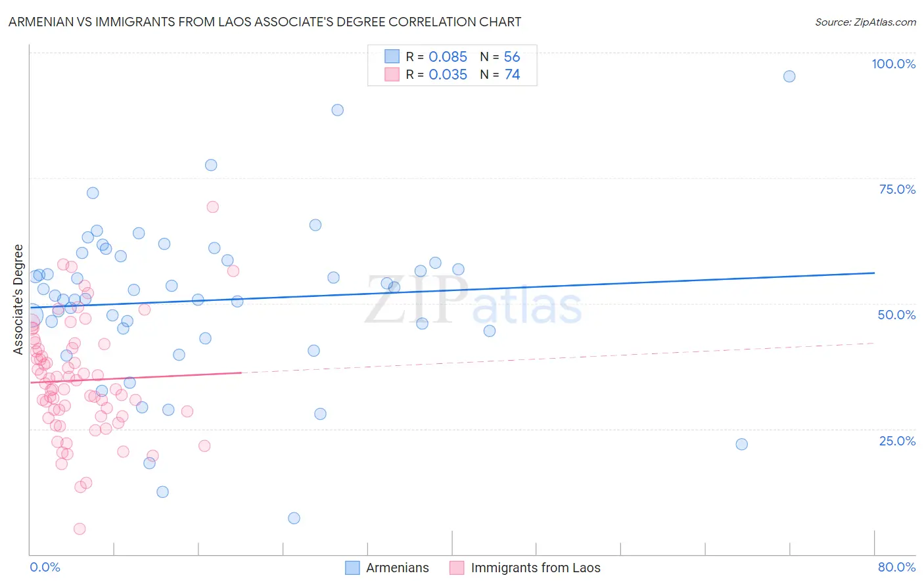Click the N = 74 value in legend
This screenshot has height=586, width=924.
point(499,74)
